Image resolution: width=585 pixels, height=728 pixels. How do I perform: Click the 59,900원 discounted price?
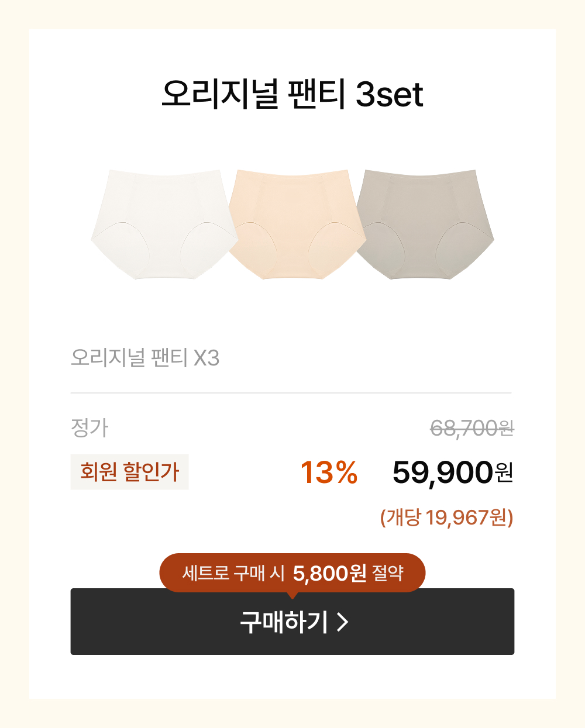[x=452, y=472]
